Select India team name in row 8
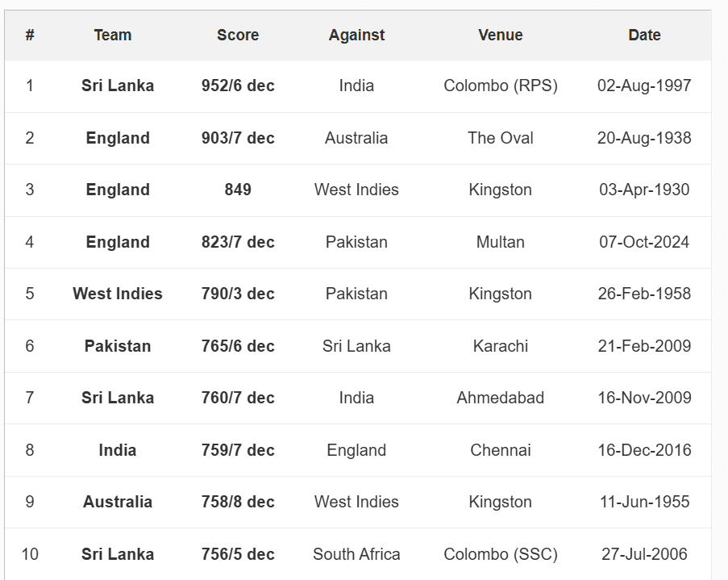728x580 pixels. tap(118, 450)
